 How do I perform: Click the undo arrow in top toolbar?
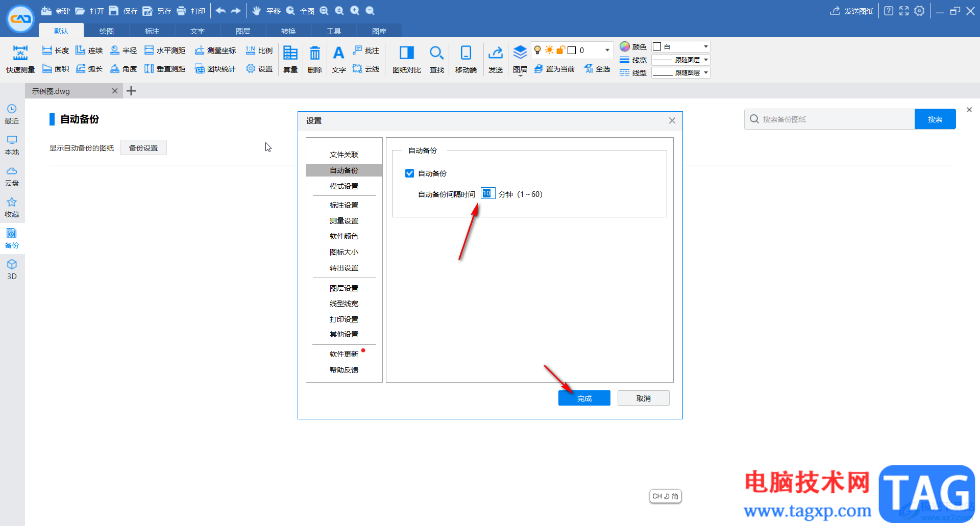[x=220, y=11]
